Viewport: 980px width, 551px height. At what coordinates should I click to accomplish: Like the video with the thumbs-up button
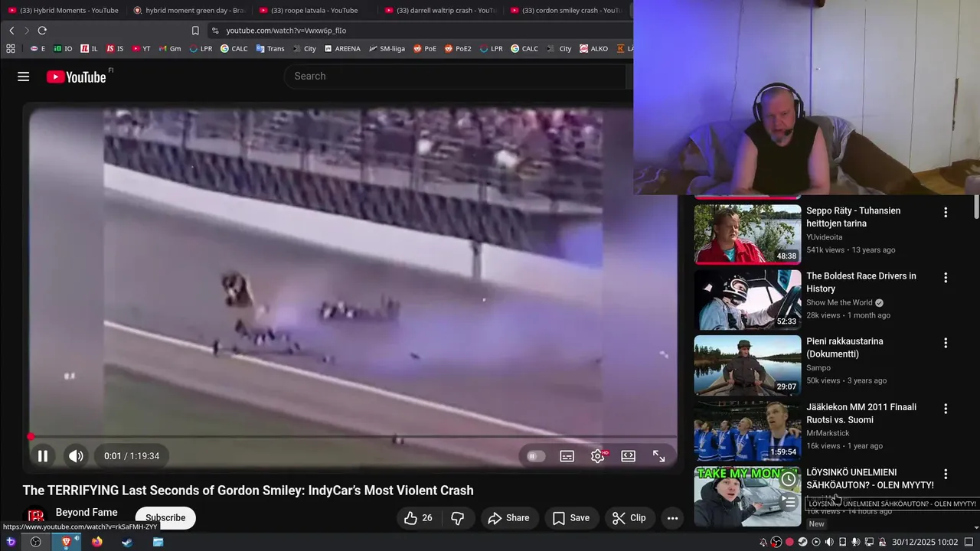click(x=418, y=518)
